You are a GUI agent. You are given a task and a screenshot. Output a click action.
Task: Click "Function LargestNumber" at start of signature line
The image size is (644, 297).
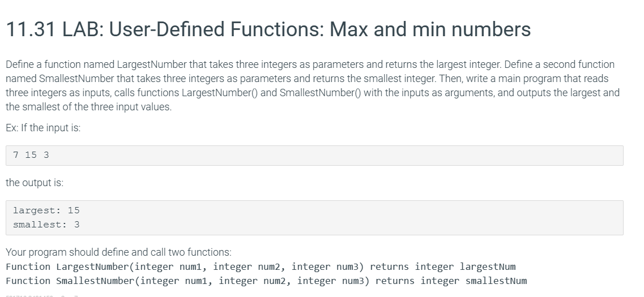coord(67,266)
